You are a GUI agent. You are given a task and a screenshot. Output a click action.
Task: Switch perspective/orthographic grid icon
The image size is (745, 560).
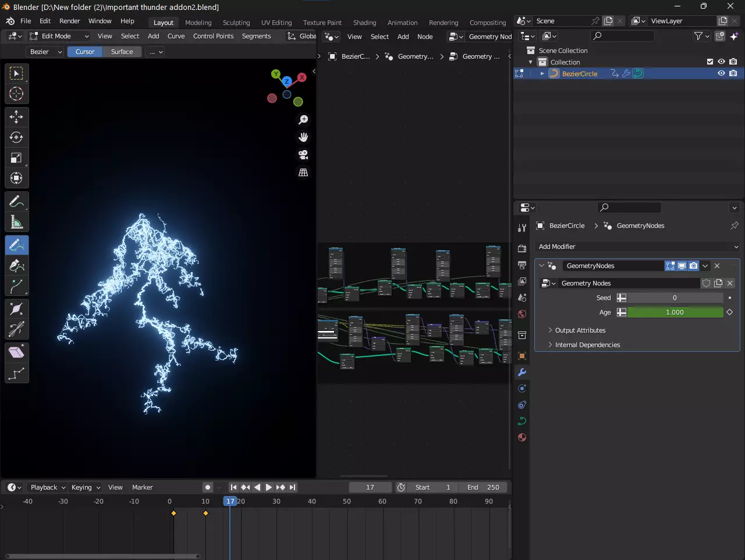click(x=303, y=173)
